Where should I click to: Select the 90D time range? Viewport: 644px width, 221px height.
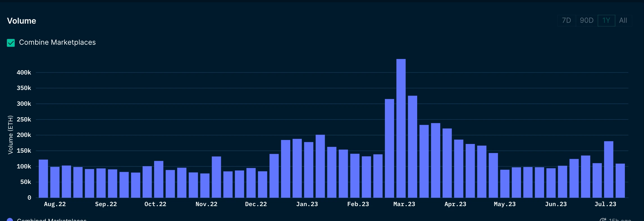pyautogui.click(x=587, y=21)
